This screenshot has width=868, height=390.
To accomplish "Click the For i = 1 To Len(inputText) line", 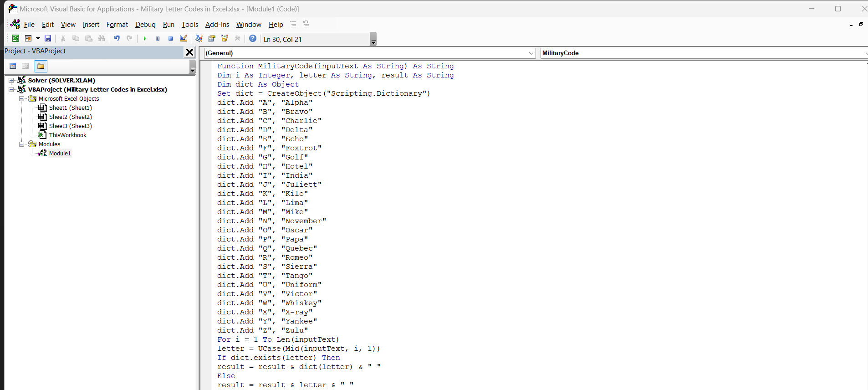I will (x=278, y=339).
